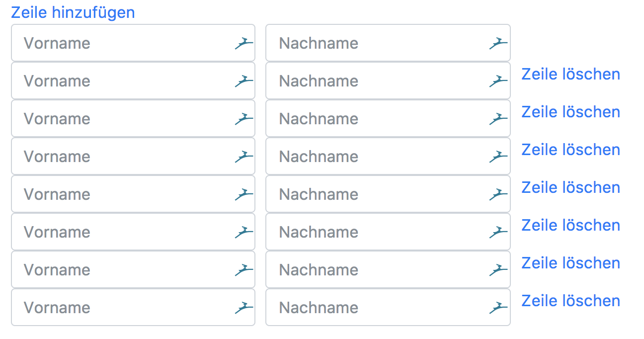The height and width of the screenshot is (339, 644).
Task: Click the autofill icon in the seventh Vorname field
Action: coord(244,270)
